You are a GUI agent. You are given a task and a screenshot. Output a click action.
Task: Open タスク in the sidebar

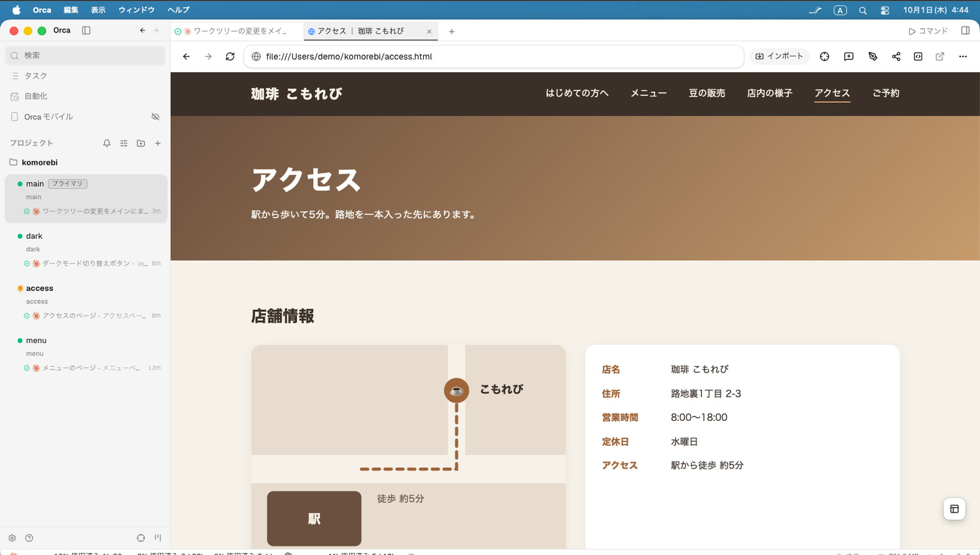85,76
